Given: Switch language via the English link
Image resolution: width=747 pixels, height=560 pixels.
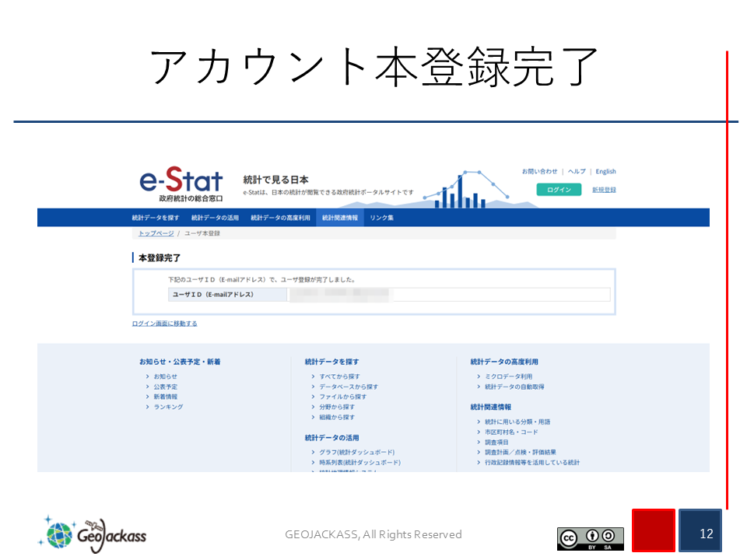Looking at the screenshot, I should click(605, 171).
